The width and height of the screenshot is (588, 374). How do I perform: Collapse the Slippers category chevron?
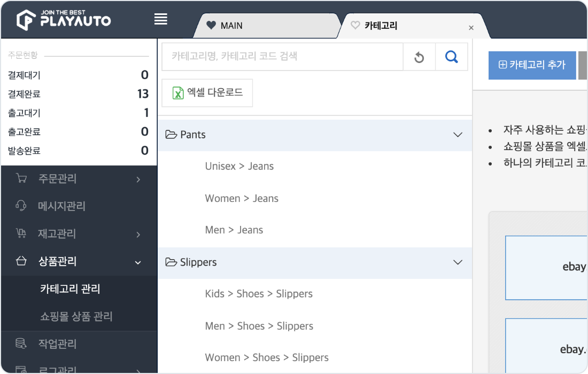(x=458, y=262)
